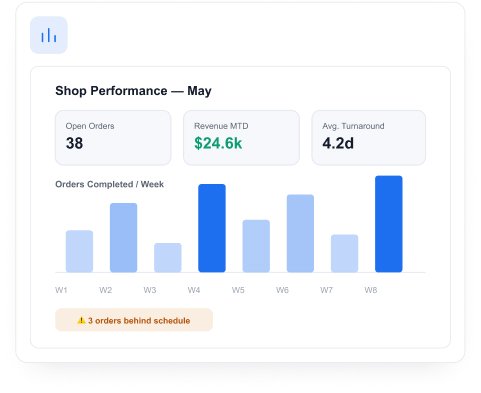Image resolution: width=481 pixels, height=393 pixels.
Task: Click the 3 orders behind schedule alert
Action: [134, 320]
